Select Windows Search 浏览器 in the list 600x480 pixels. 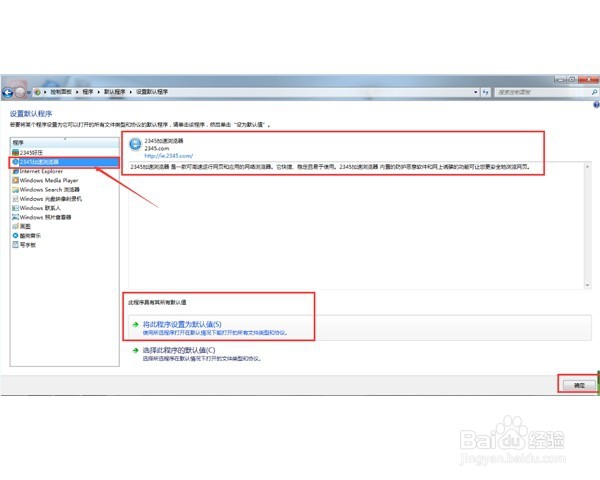point(65,189)
